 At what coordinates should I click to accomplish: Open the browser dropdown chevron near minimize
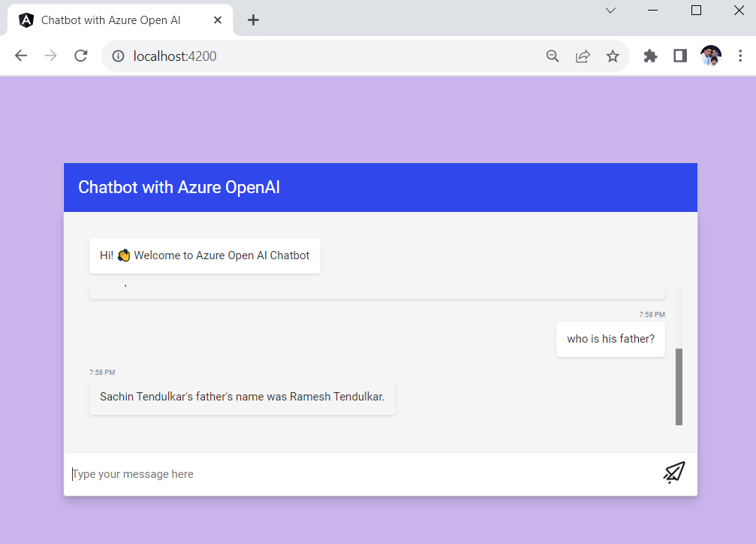(610, 11)
